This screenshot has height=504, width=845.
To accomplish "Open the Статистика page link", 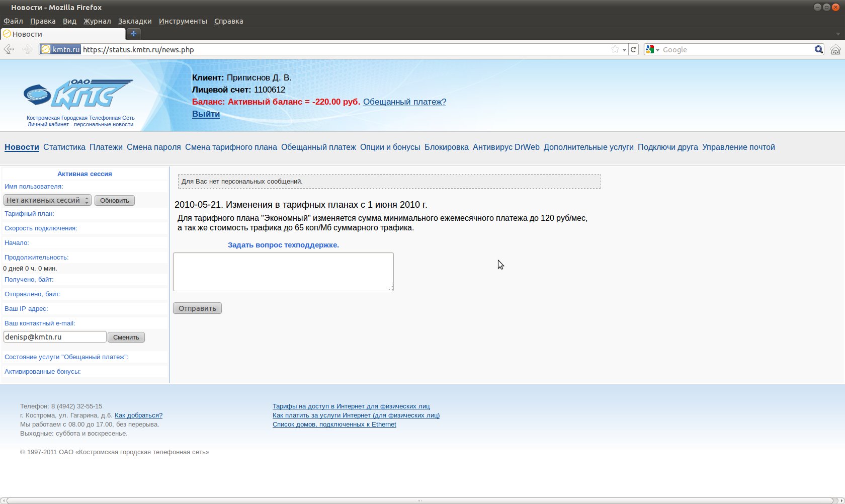I will tap(64, 147).
